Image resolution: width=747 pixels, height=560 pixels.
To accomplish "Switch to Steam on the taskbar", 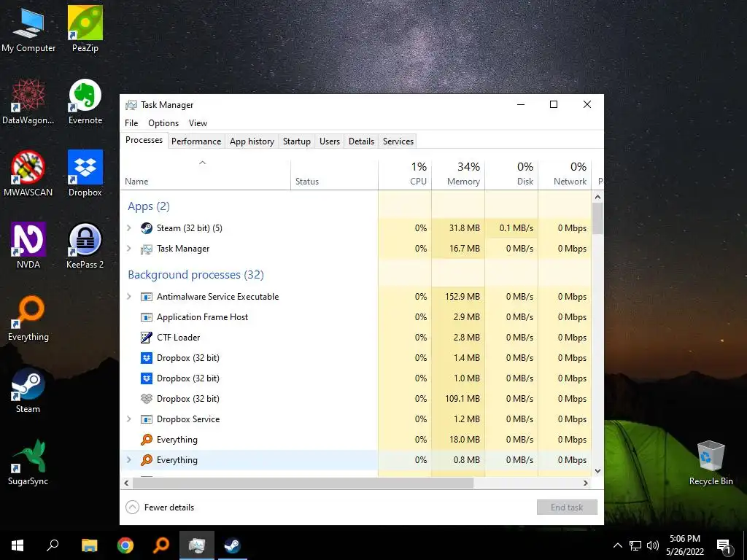I will [233, 545].
